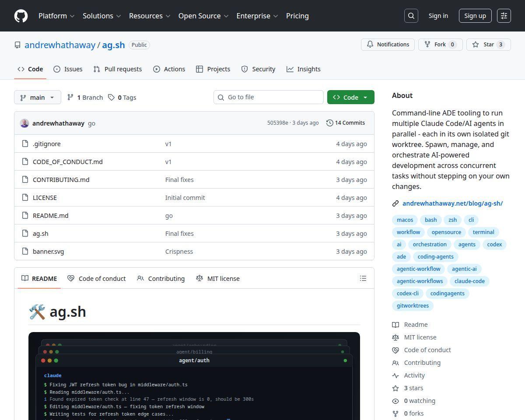This screenshot has width=525, height=420.
Task: Open search using the magnifier icon
Action: coord(410,16)
